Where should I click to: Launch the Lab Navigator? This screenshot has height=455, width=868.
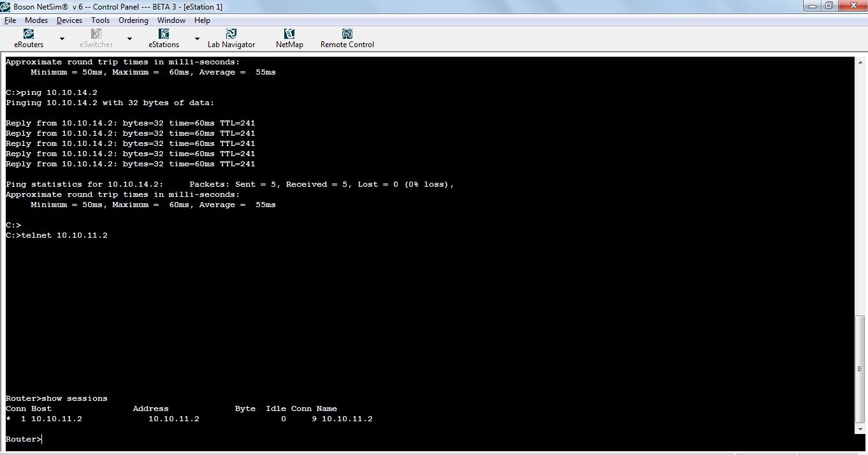[231, 36]
